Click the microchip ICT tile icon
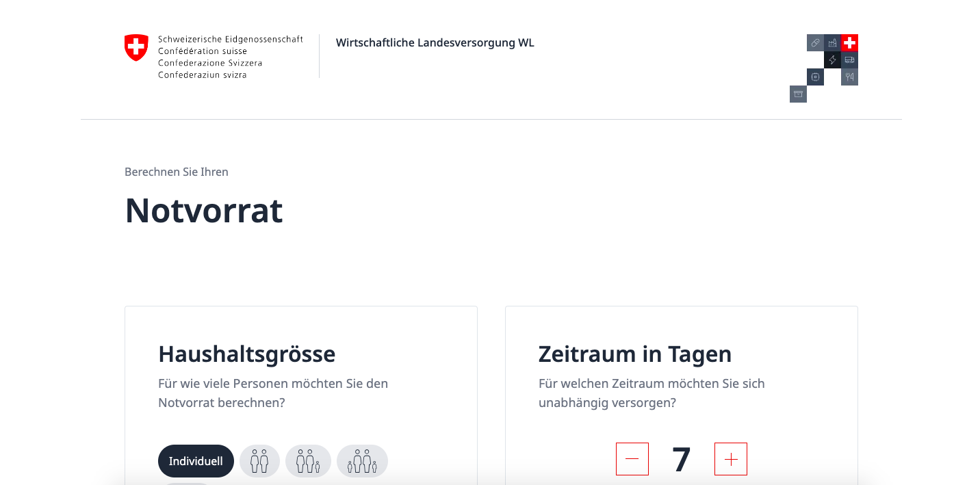980x485 pixels. coord(815,77)
